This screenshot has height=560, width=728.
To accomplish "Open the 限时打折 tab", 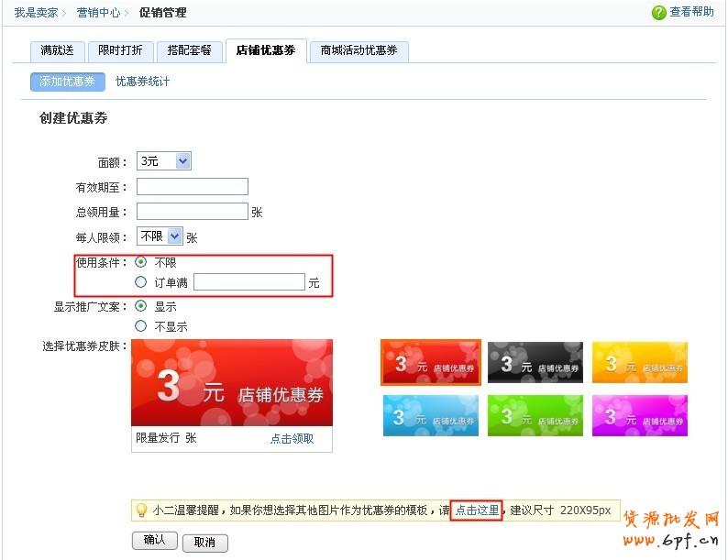I will click(120, 51).
